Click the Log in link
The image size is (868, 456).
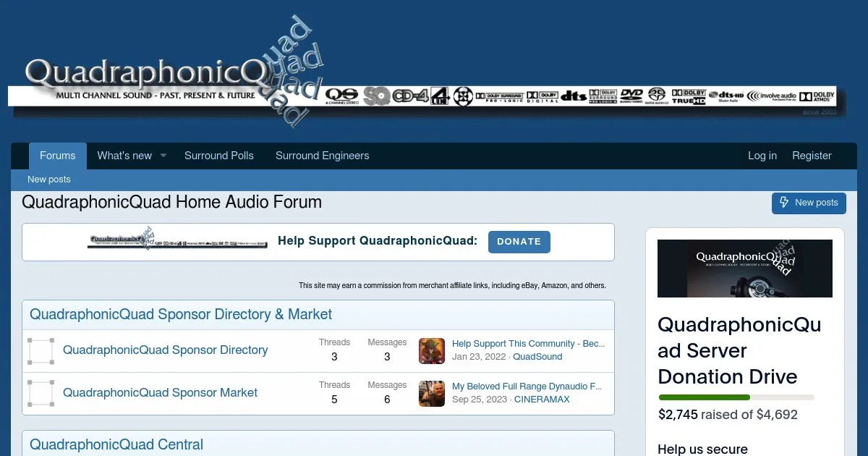[x=762, y=156]
